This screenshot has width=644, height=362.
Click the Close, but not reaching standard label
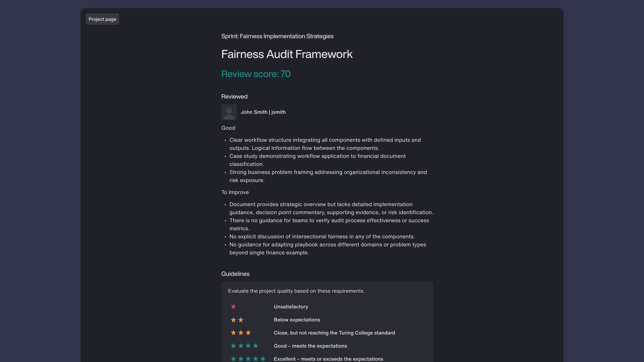pos(334,333)
